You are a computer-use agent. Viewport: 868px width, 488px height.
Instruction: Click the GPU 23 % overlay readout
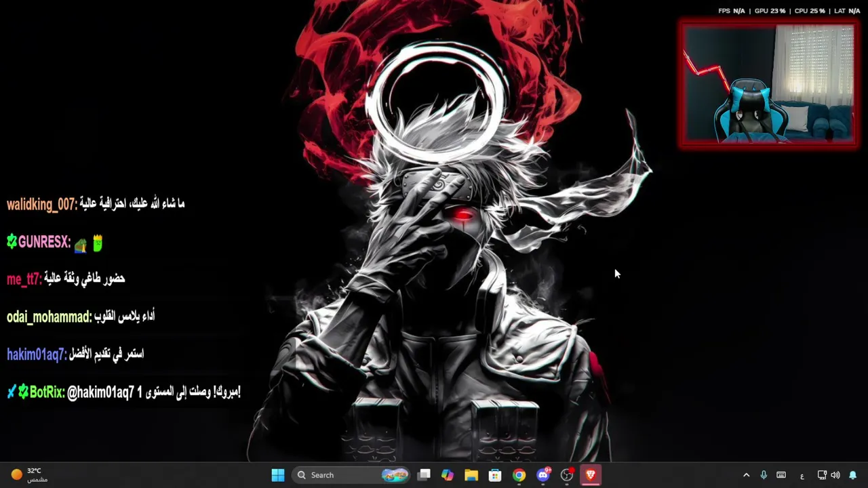770,11
